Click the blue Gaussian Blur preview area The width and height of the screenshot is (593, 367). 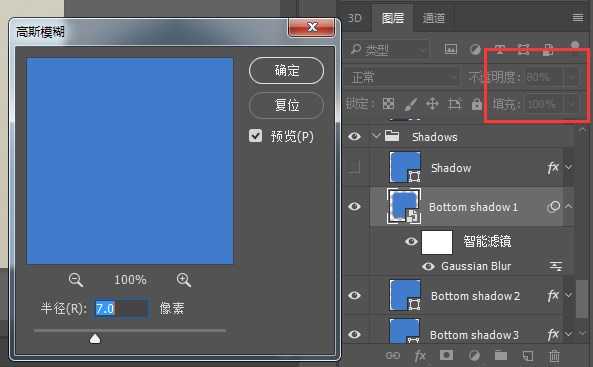click(x=130, y=161)
